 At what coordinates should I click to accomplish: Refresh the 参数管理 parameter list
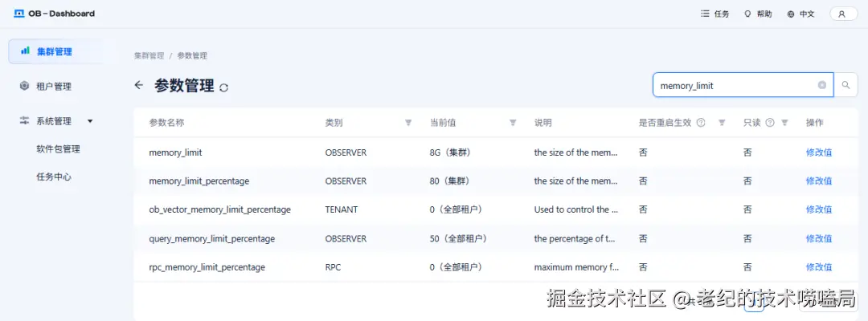pos(223,87)
